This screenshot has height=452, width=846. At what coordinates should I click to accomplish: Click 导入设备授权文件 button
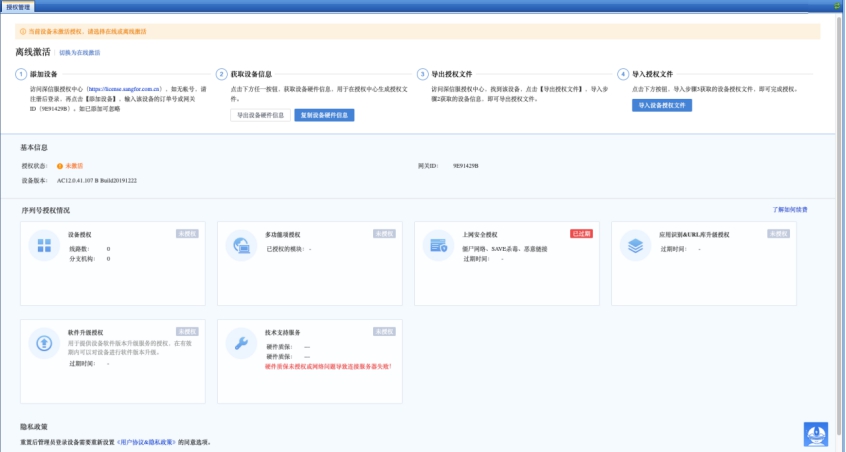tap(661, 105)
